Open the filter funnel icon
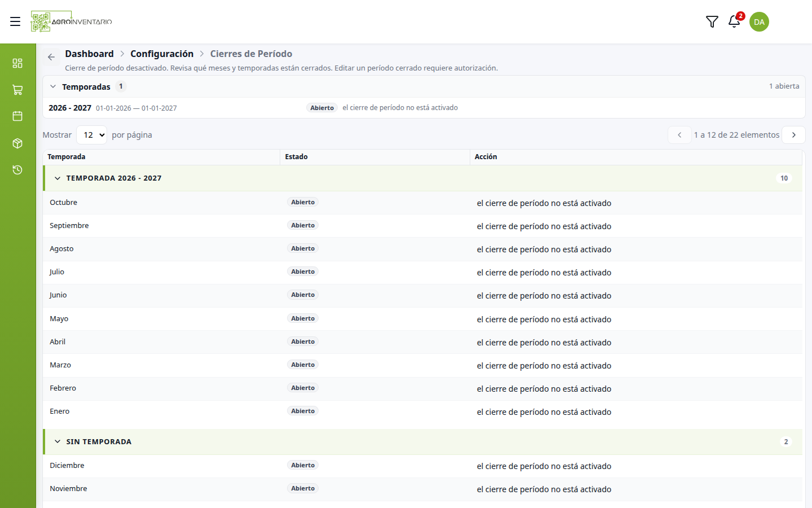812x508 pixels. coord(712,21)
